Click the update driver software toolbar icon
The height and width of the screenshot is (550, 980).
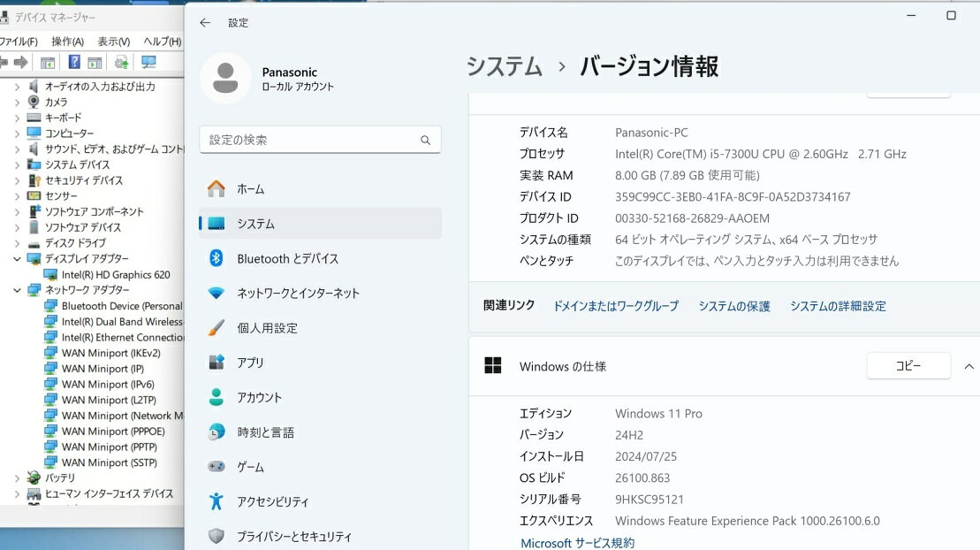(x=121, y=62)
